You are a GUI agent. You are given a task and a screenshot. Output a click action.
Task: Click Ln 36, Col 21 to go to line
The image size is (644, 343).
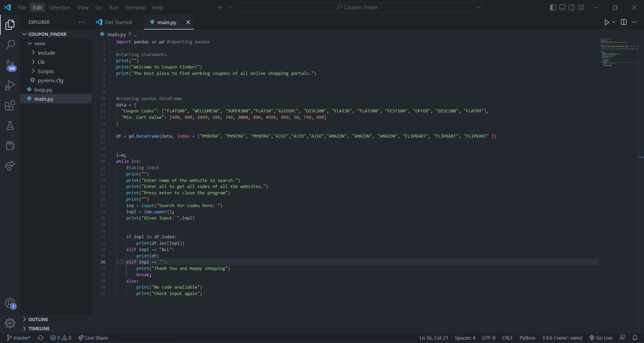tap(434, 338)
